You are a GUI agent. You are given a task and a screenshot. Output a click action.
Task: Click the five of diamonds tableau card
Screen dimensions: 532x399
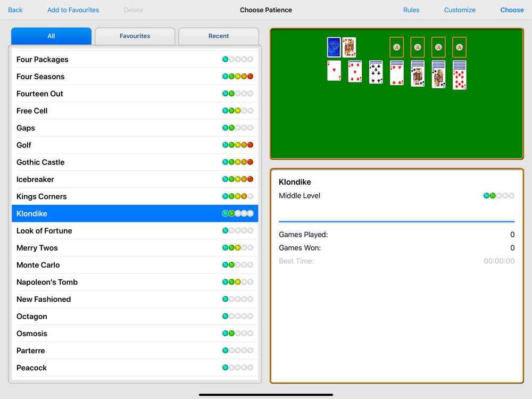[355, 72]
